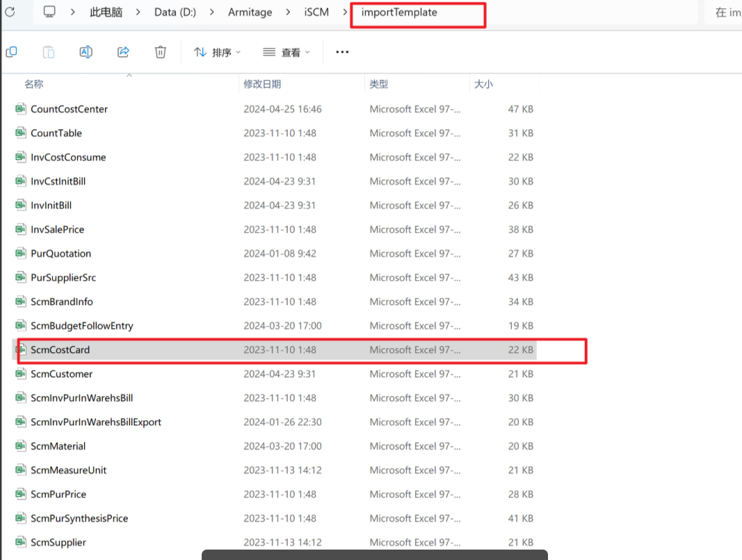Click the Paste icon in toolbar

tap(49, 52)
